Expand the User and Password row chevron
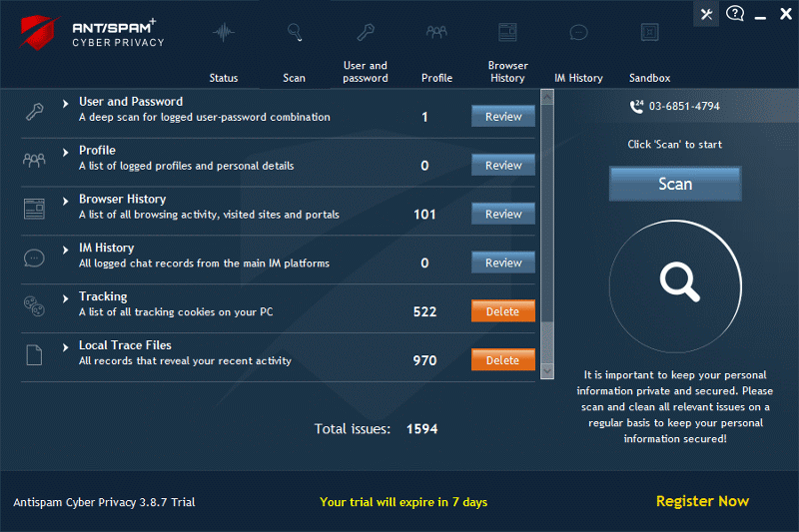Screen dimensions: 799x532 [x=65, y=104]
